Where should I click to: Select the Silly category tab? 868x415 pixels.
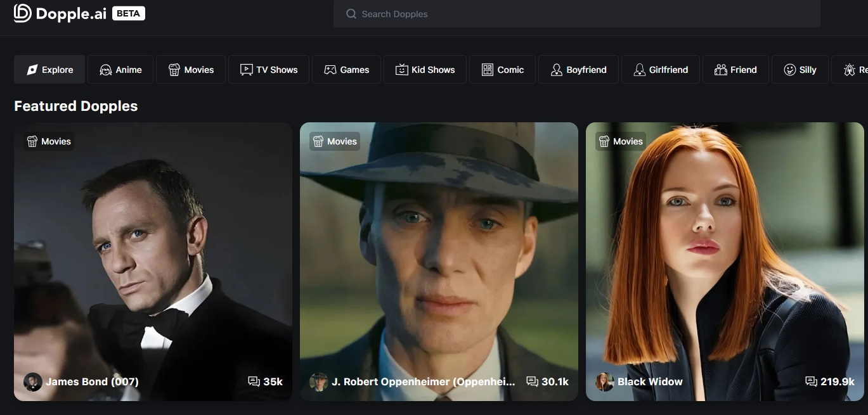[800, 70]
